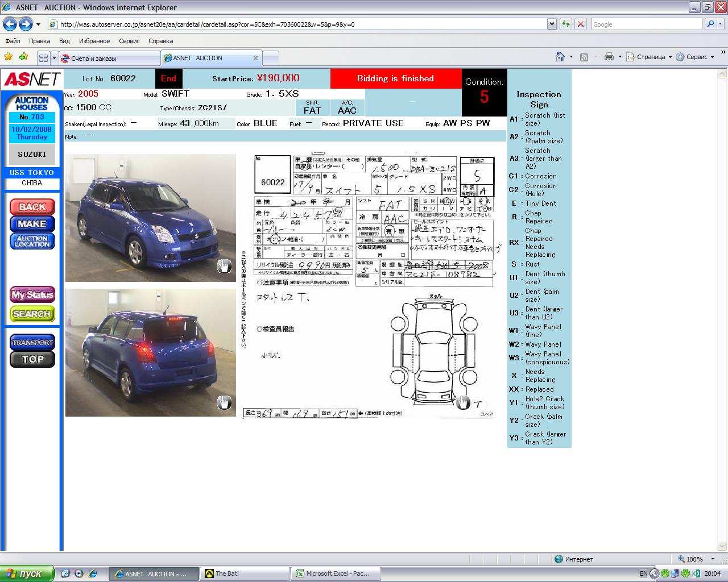The width and height of the screenshot is (728, 582).
Task: Open the Сервис gear menu in command bar
Action: (694, 57)
